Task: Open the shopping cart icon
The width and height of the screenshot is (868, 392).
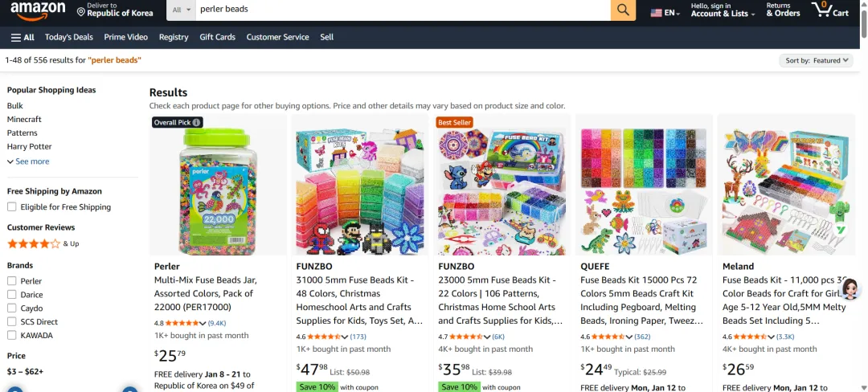Action: click(x=829, y=10)
